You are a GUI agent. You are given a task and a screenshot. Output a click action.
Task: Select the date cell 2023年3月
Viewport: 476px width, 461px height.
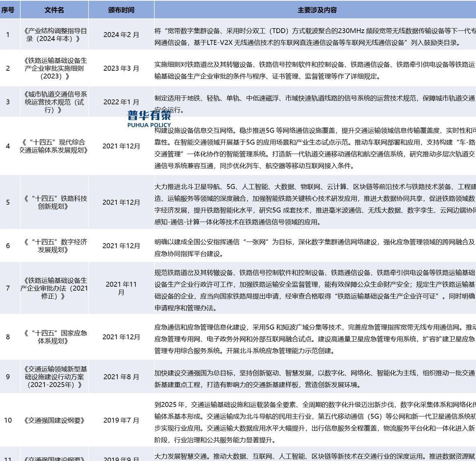coord(121,68)
